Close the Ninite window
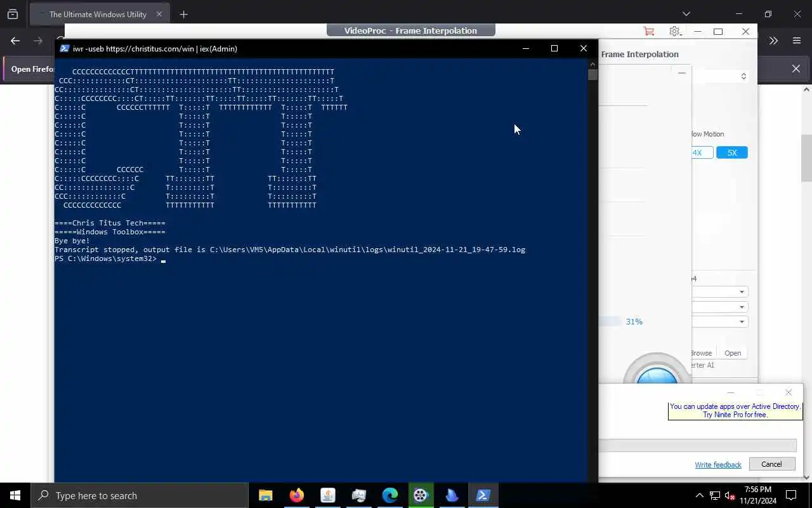The image size is (812, 508). (789, 392)
